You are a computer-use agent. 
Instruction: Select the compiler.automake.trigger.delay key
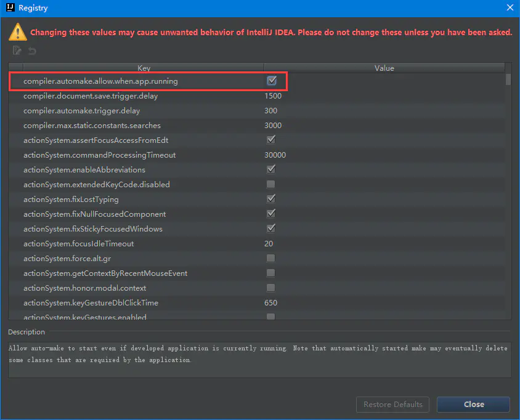81,111
